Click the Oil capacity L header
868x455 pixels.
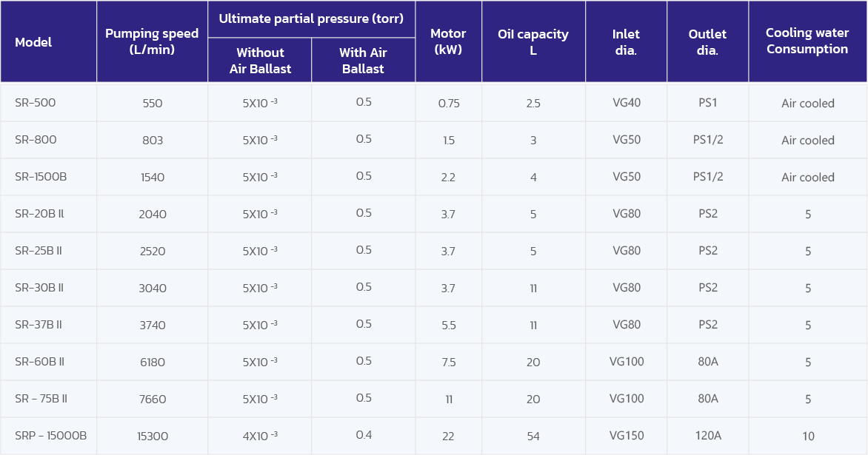533,41
